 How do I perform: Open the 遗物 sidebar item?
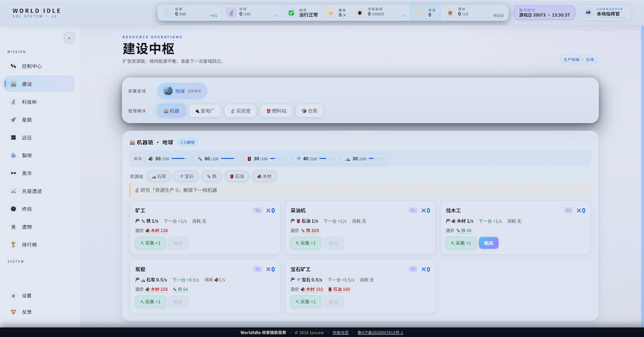click(39, 227)
